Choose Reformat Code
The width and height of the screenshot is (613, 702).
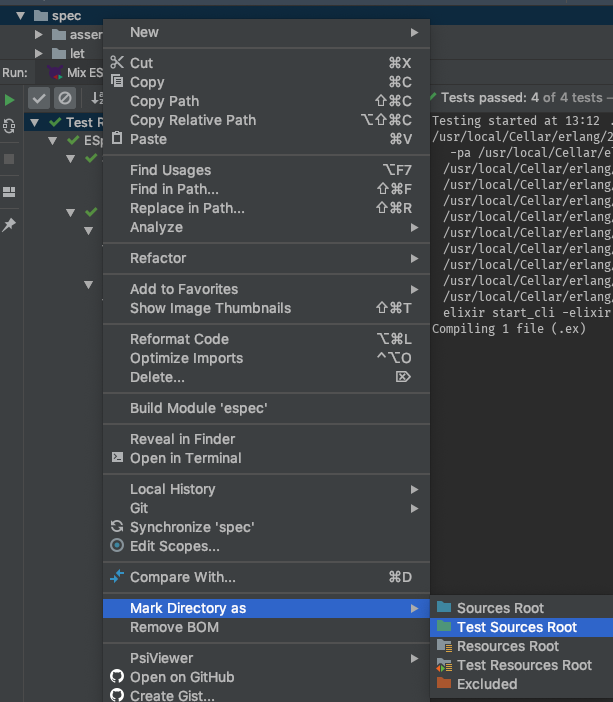point(266,339)
